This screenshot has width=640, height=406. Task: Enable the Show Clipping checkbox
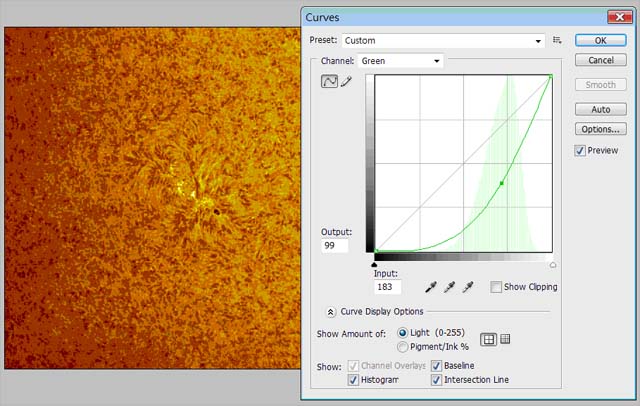click(x=496, y=287)
